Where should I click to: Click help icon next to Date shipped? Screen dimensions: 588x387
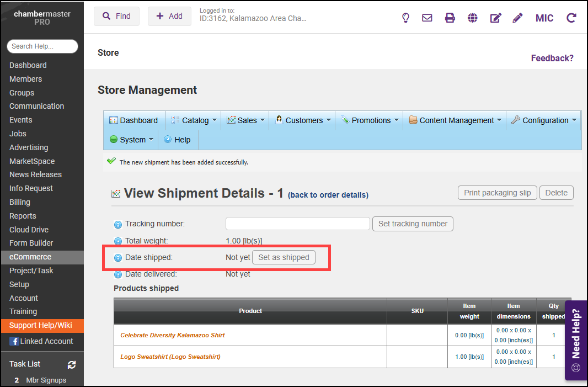[x=117, y=258]
